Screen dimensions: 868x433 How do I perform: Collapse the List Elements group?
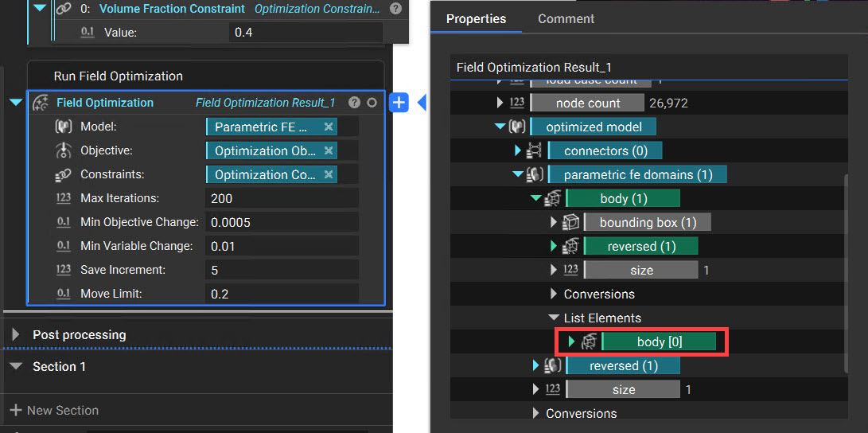pos(554,318)
